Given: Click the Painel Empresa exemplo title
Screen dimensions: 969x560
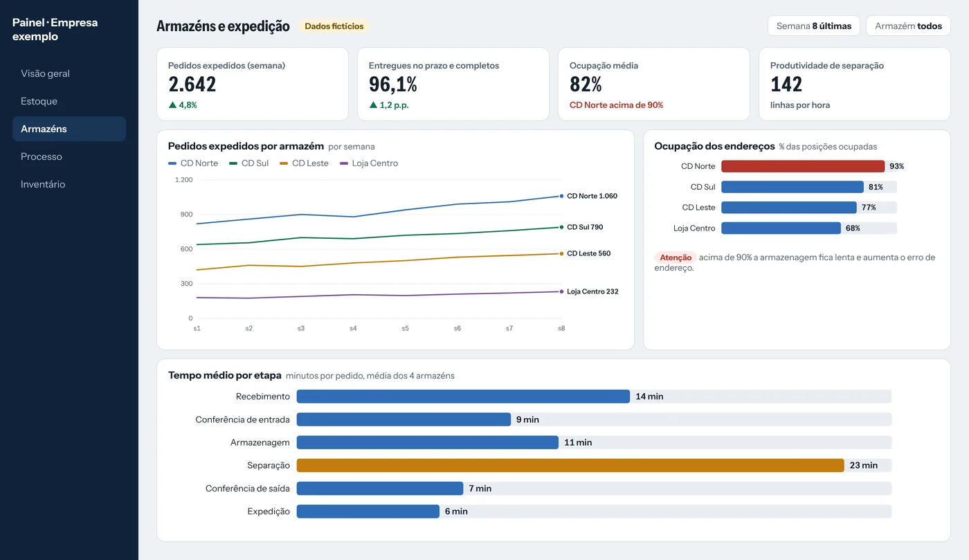Looking at the screenshot, I should coord(55,29).
